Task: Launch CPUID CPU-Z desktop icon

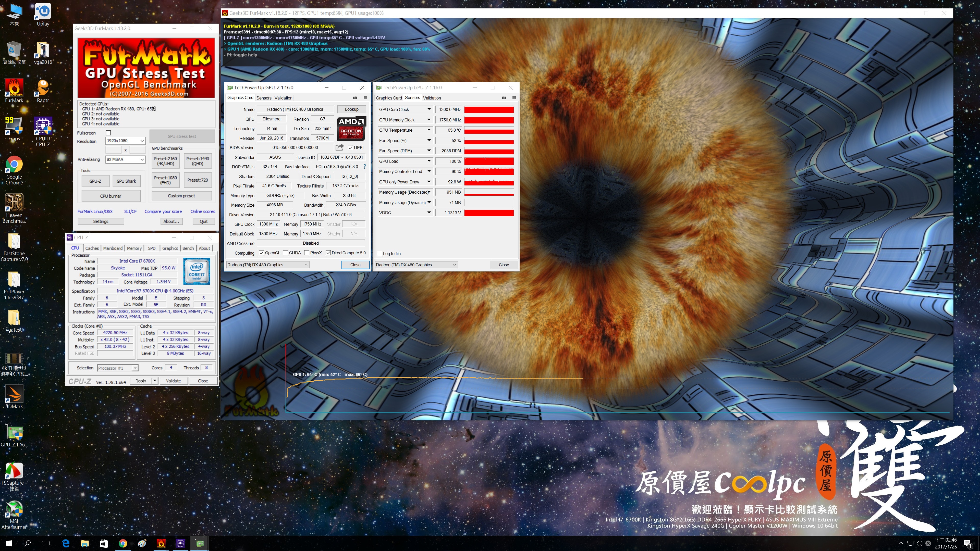Action: [x=43, y=132]
